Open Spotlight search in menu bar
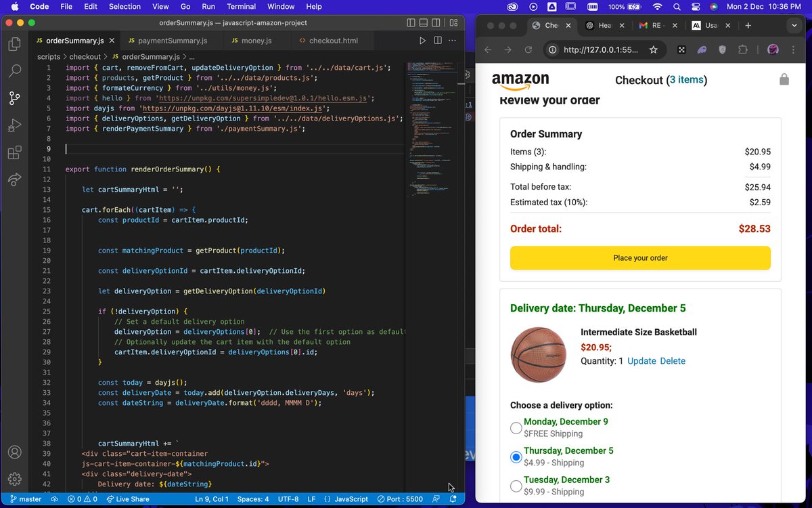Viewport: 812px width, 508px height. [676, 7]
